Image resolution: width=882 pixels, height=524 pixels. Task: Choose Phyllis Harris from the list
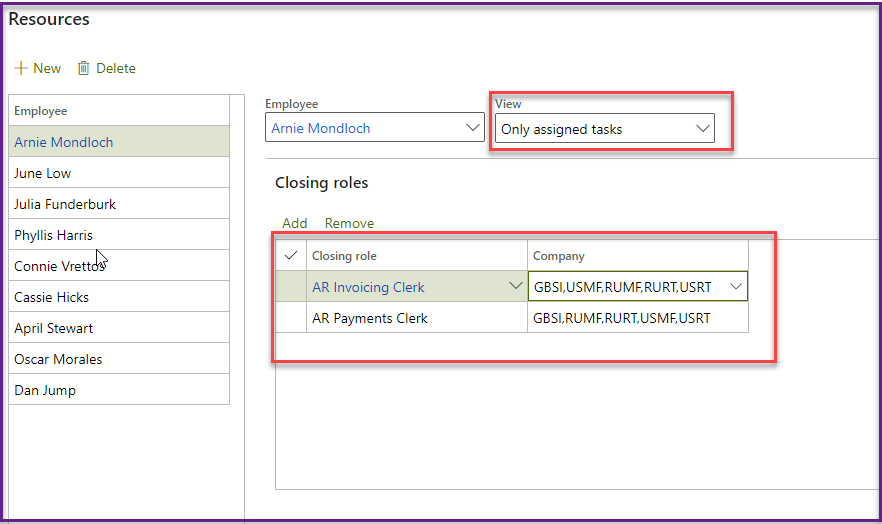point(54,235)
